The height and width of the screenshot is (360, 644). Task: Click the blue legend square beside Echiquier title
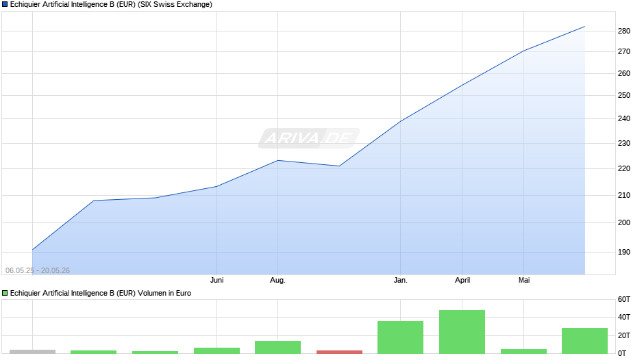point(5,5)
